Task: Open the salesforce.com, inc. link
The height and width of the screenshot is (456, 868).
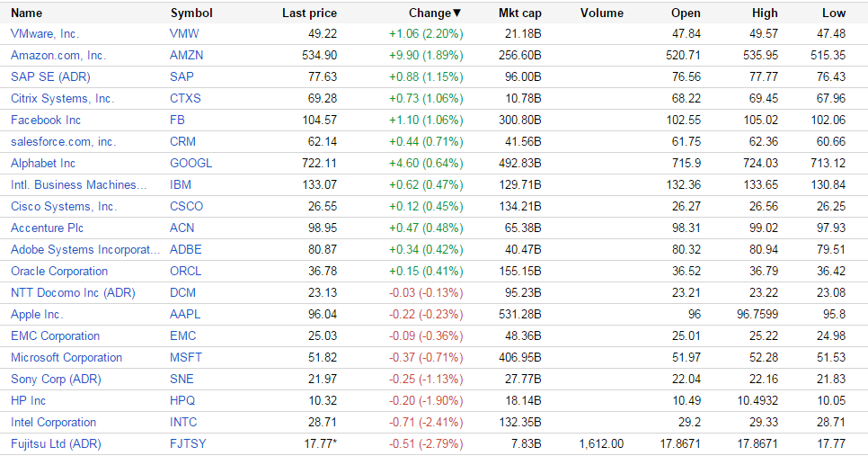Action: coord(63,141)
